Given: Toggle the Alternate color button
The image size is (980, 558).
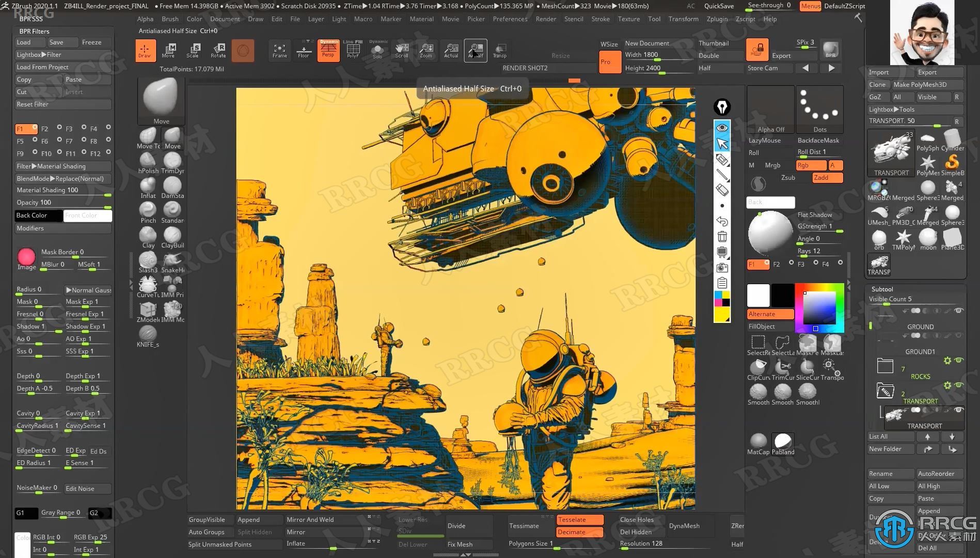Looking at the screenshot, I should coord(770,314).
